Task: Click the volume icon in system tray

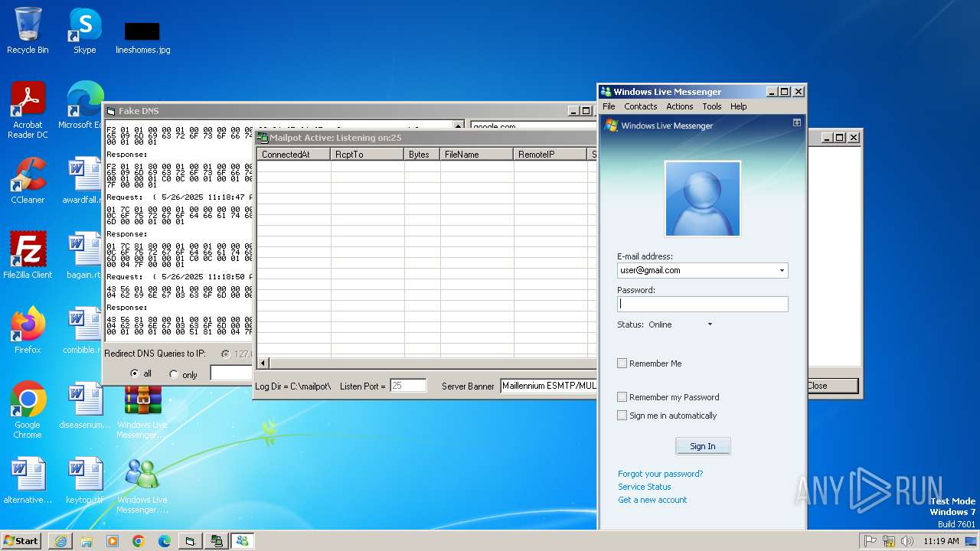Action: tap(907, 541)
